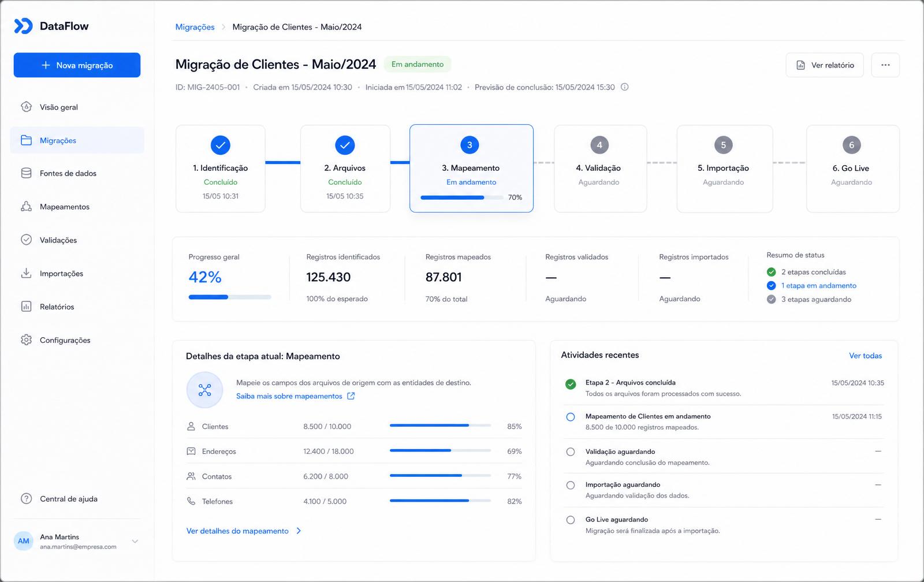Open Relatórios sidebar item
Image resolution: width=924 pixels, height=582 pixels.
(77, 307)
